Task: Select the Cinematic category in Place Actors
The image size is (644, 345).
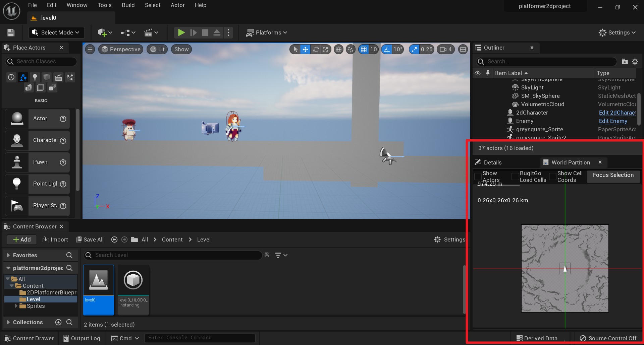Action: [x=58, y=77]
